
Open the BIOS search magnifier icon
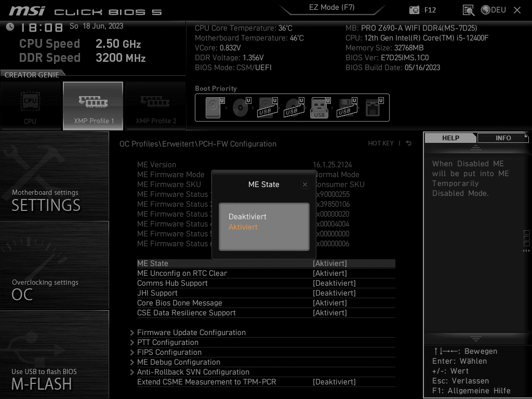point(468,10)
